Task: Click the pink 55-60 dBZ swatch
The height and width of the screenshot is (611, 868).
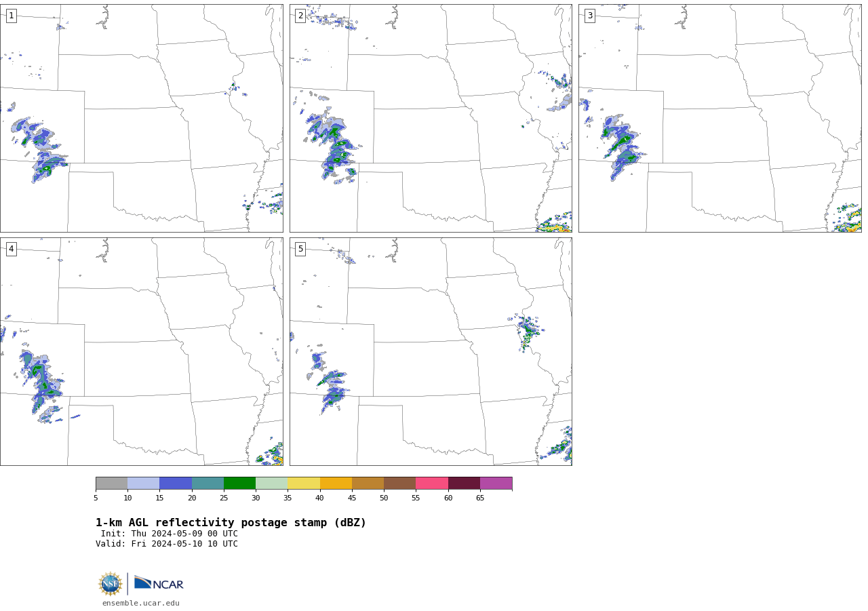Action: click(432, 483)
